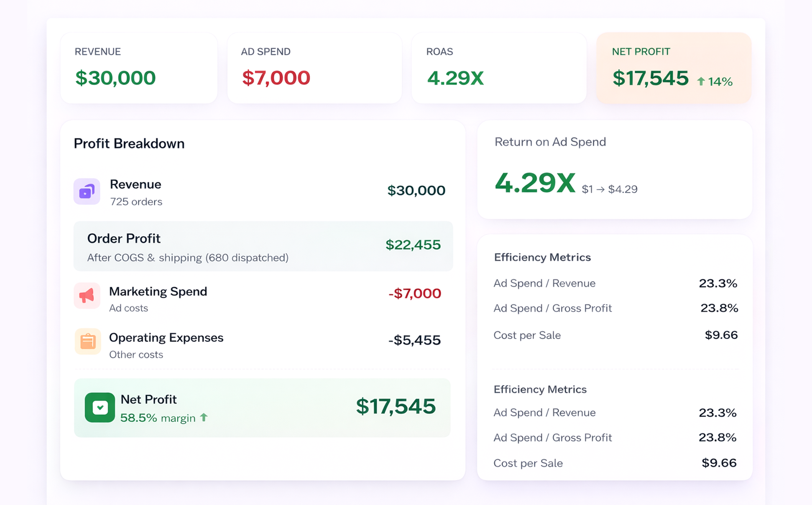812x505 pixels.
Task: Click the red Marketing Spend megaphone icon
Action: (87, 296)
